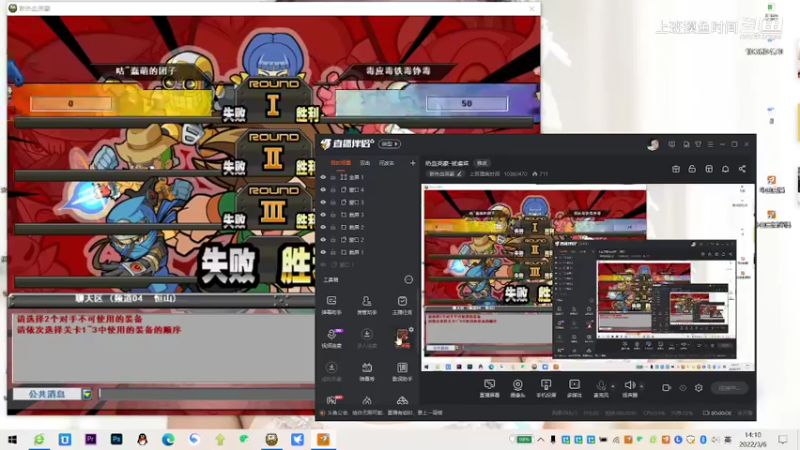Click the notification bell icon in the 直播伴侣 header
Image resolution: width=800 pixels, height=450 pixels.
coord(725,169)
